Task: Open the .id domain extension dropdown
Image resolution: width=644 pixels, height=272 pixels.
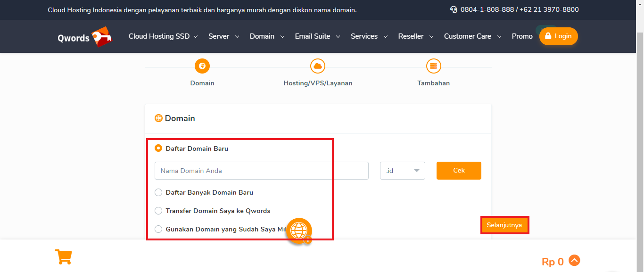Action: 402,171
